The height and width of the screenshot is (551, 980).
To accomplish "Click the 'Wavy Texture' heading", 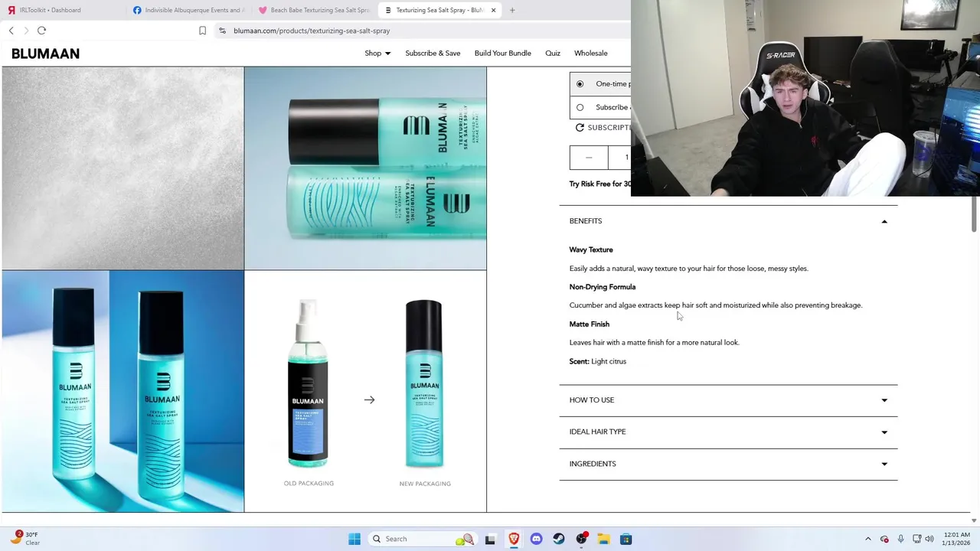I will [x=591, y=249].
